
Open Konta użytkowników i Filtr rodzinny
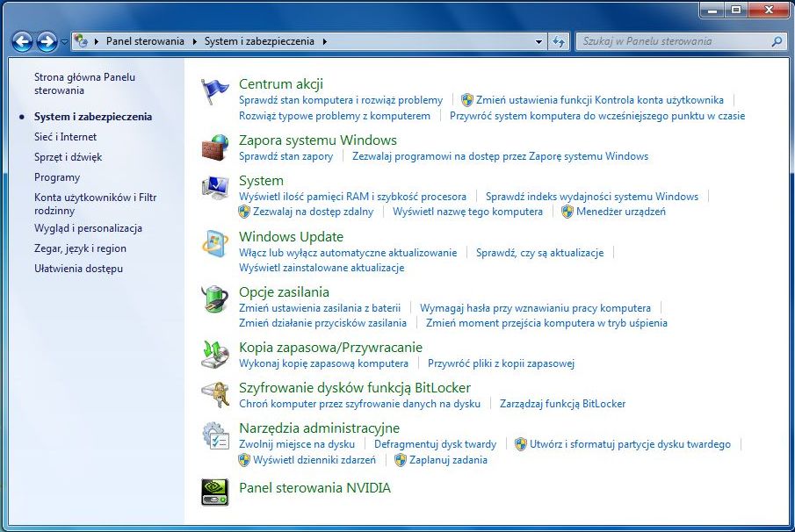(96, 204)
